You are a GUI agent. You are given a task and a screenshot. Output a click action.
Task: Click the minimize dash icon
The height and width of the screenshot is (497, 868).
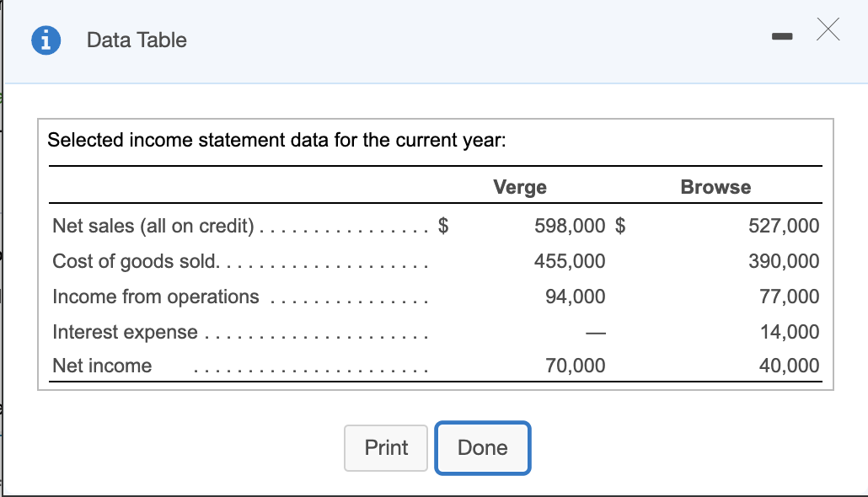point(781,35)
